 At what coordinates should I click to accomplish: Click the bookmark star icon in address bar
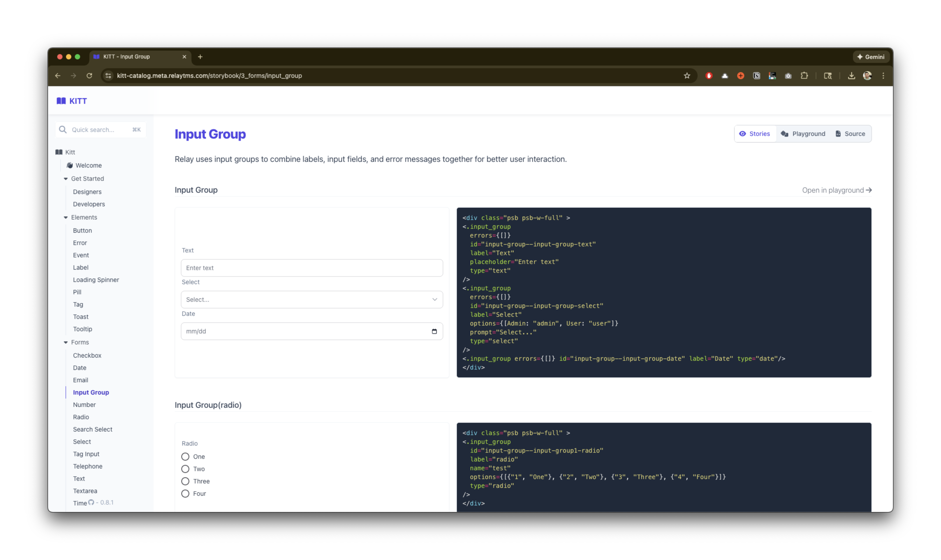(687, 76)
